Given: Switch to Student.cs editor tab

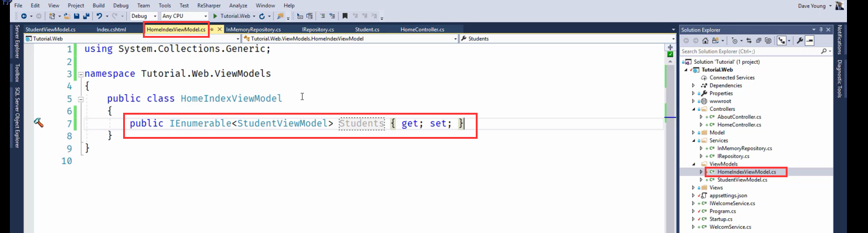Looking at the screenshot, I should 367,29.
